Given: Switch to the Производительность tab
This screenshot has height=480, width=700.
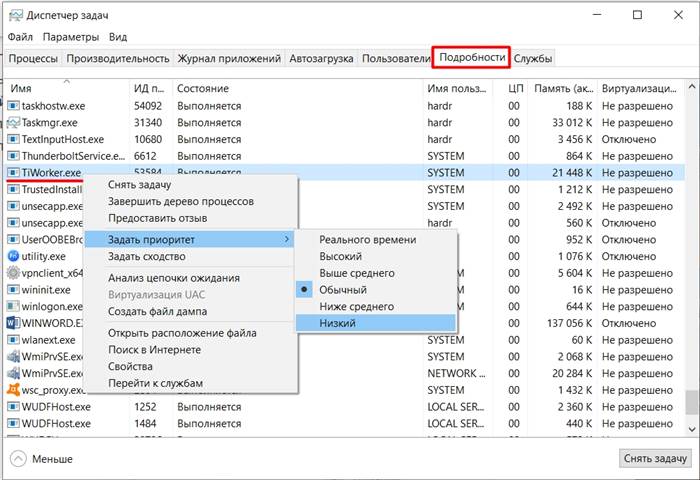Looking at the screenshot, I should coord(118,58).
